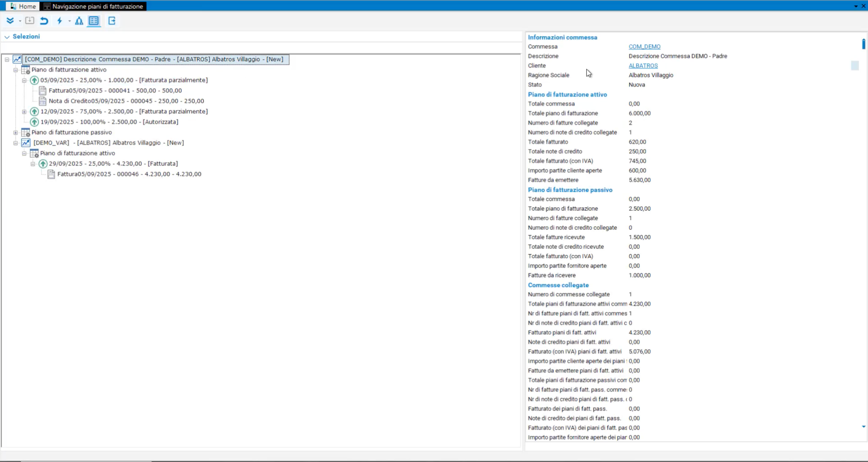
Task: Collapse Piano di fatturazione attivo under DEMO_VAR
Action: coord(24,154)
